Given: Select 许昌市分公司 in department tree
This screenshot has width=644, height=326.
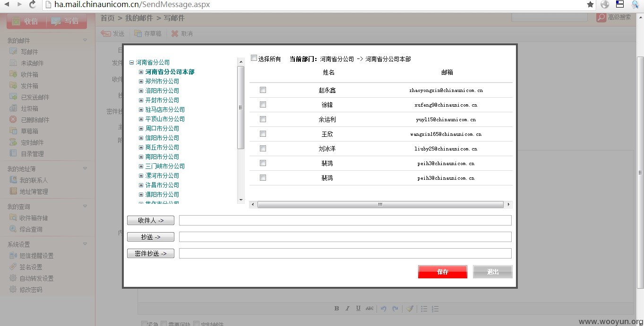Looking at the screenshot, I should (x=162, y=185).
